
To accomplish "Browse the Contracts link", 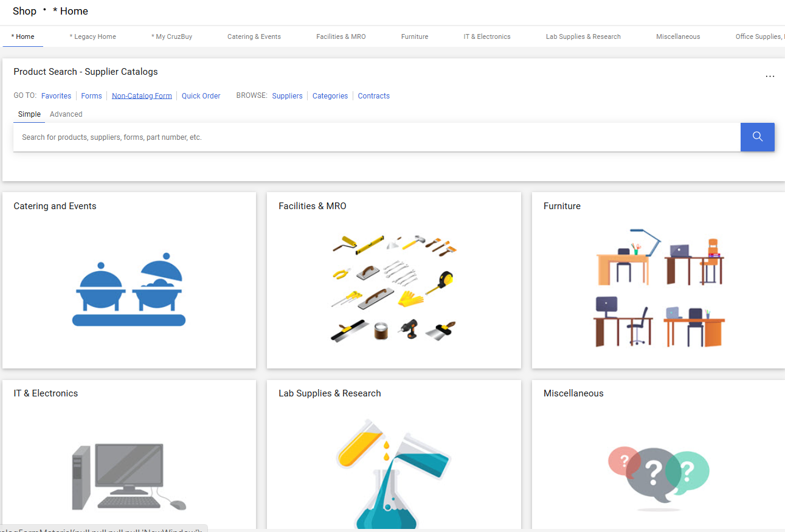I will pos(373,96).
